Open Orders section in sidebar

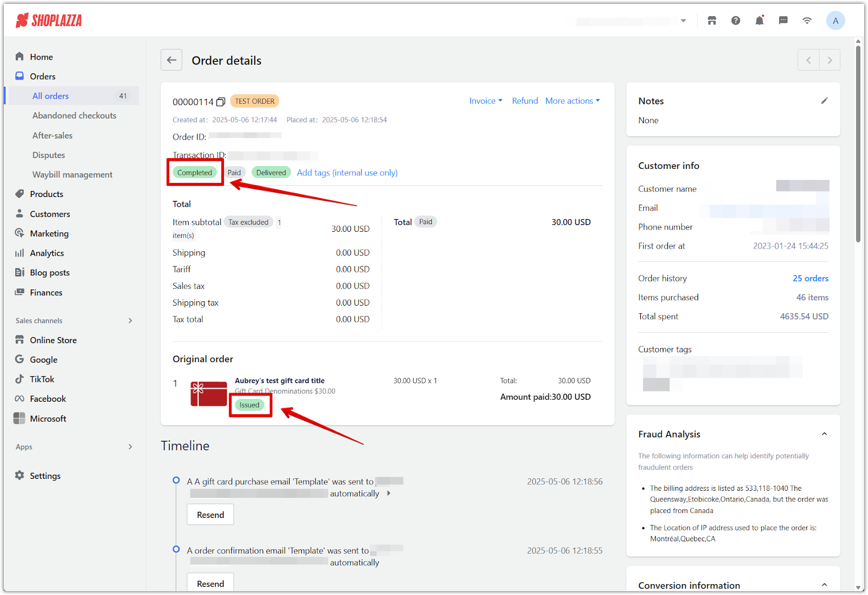[42, 77]
